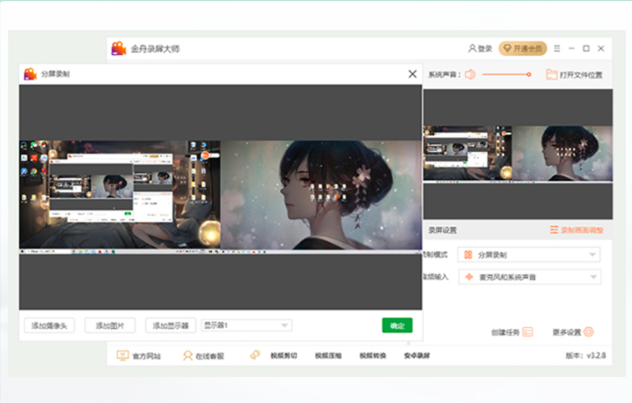Open 视频剪切 video cut link
632x403 pixels.
point(284,355)
